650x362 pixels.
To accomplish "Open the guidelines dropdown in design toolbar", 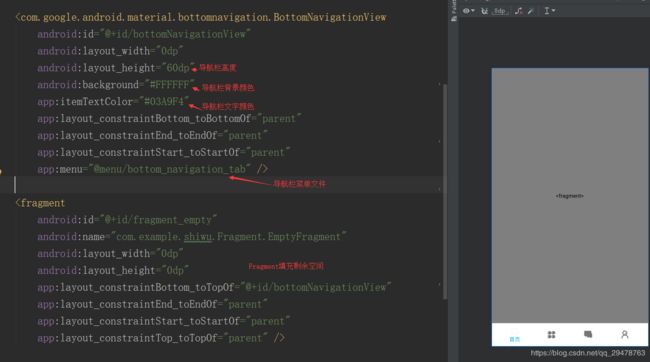I will pos(549,11).
